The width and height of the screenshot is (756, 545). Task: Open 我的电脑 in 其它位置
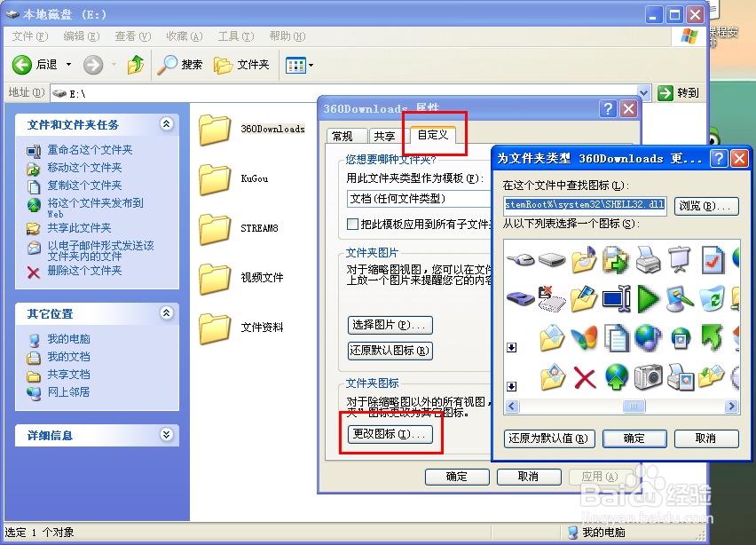(68, 339)
